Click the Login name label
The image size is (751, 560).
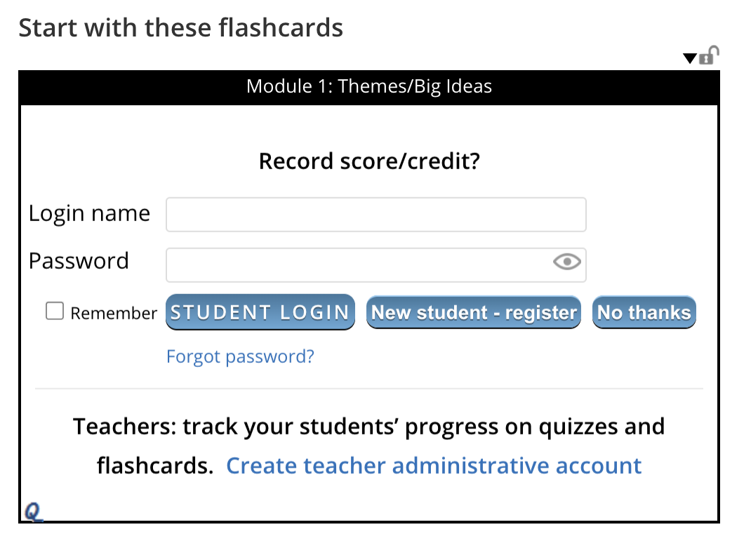click(x=90, y=213)
